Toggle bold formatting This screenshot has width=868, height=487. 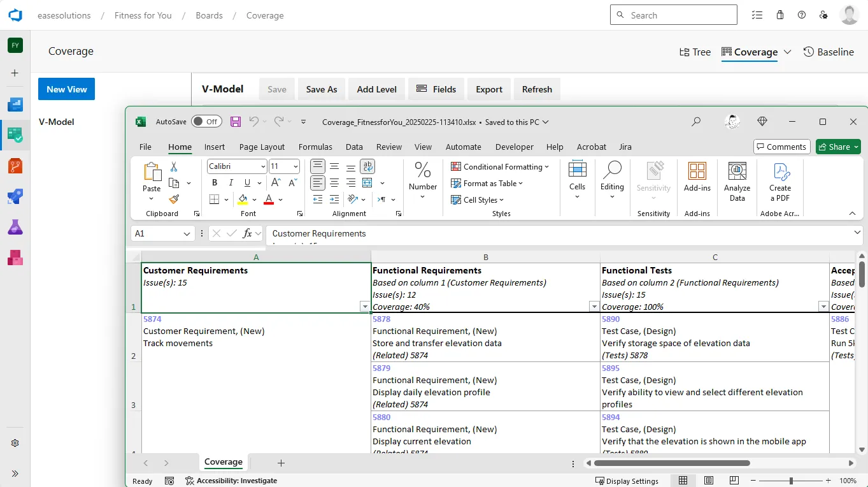[215, 182]
